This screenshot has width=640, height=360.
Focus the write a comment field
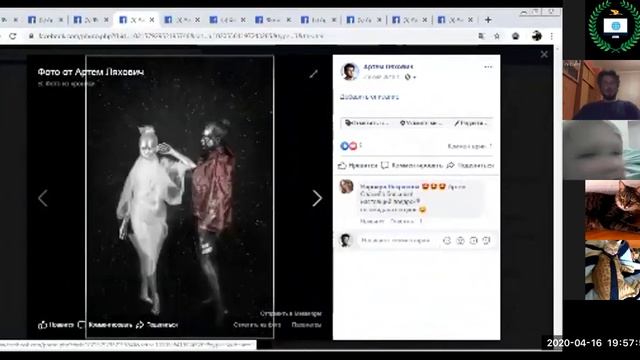(x=395, y=240)
